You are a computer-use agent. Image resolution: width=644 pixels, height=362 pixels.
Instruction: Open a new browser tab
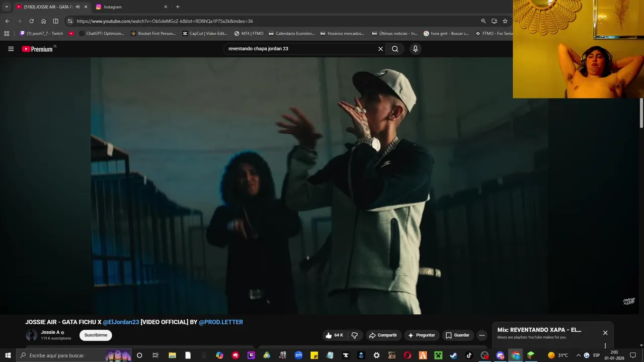click(178, 7)
